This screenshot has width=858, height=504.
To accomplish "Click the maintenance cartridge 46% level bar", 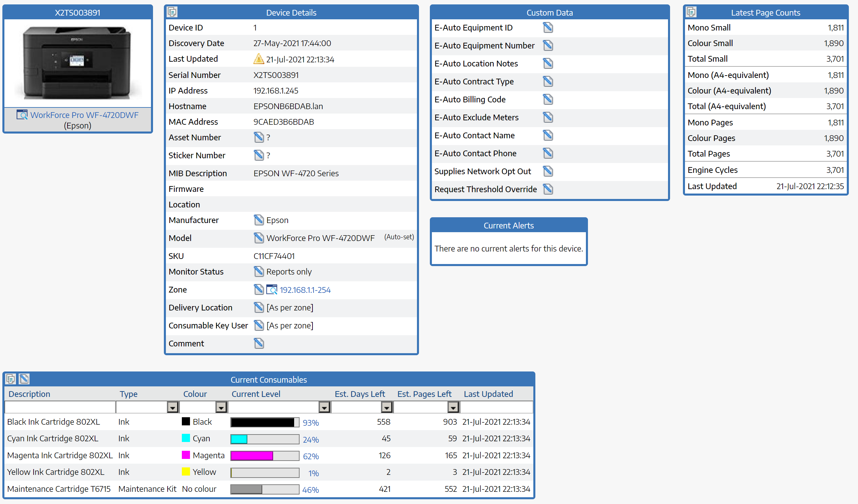I will 265,490.
